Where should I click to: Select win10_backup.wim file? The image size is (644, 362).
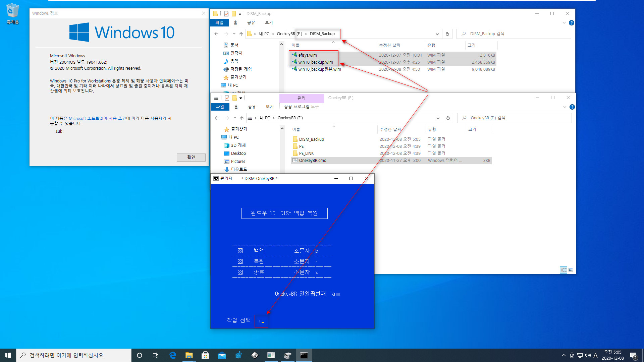[x=316, y=62]
